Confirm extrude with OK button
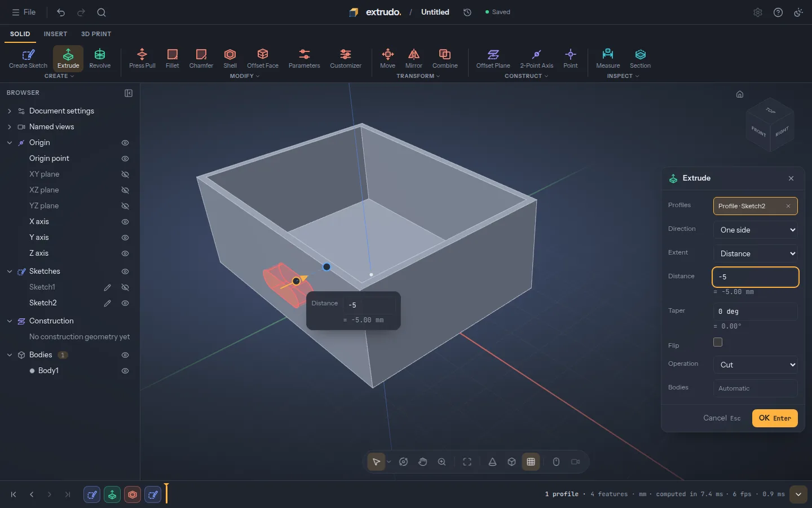 coord(775,418)
